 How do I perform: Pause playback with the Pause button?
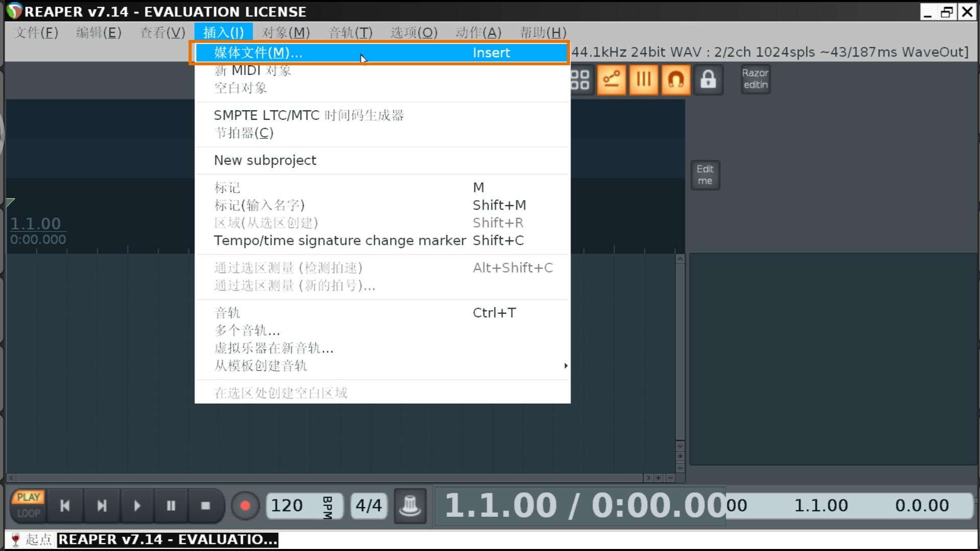point(171,506)
